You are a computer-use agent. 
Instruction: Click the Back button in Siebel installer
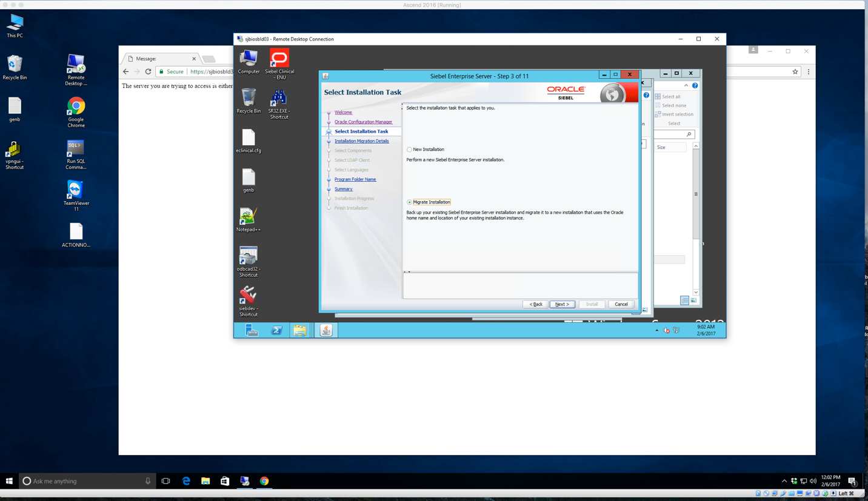(536, 304)
